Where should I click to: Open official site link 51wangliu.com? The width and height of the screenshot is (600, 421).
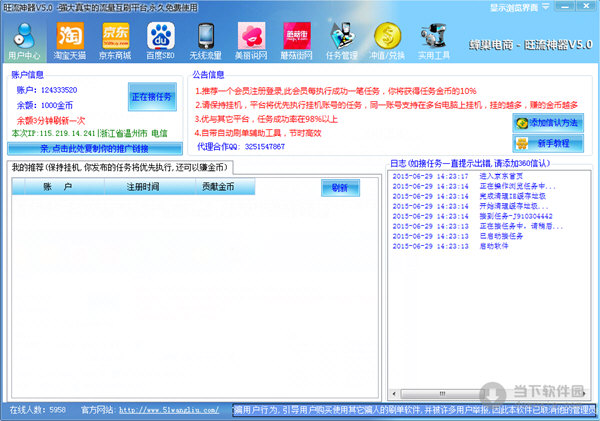[x=169, y=410]
